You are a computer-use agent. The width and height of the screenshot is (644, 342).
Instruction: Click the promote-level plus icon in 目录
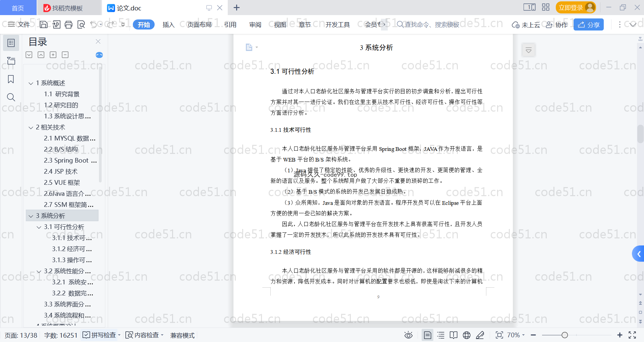(x=53, y=55)
